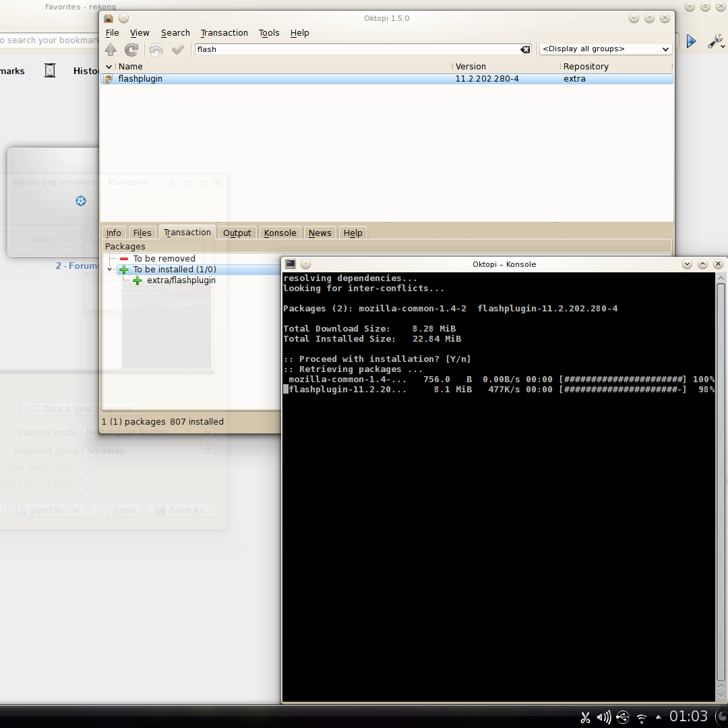Open the Tools menu in Oktopi
This screenshot has width=728, height=728.
269,33
